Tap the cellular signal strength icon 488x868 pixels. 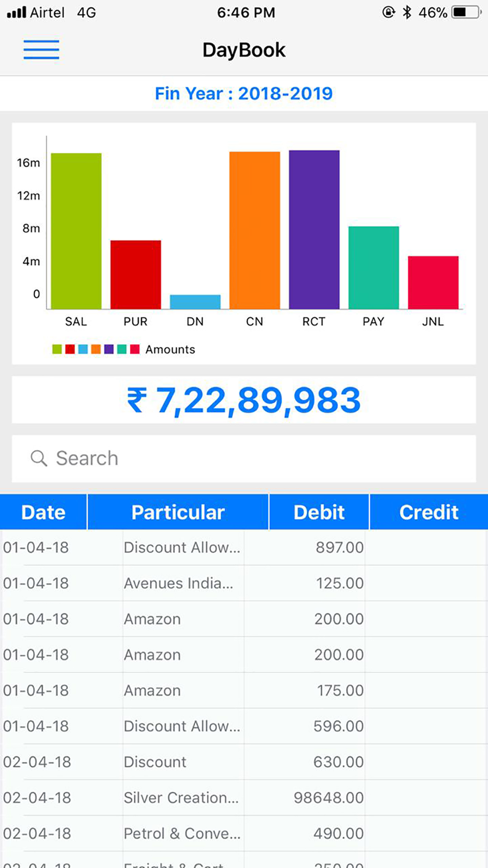point(17,12)
